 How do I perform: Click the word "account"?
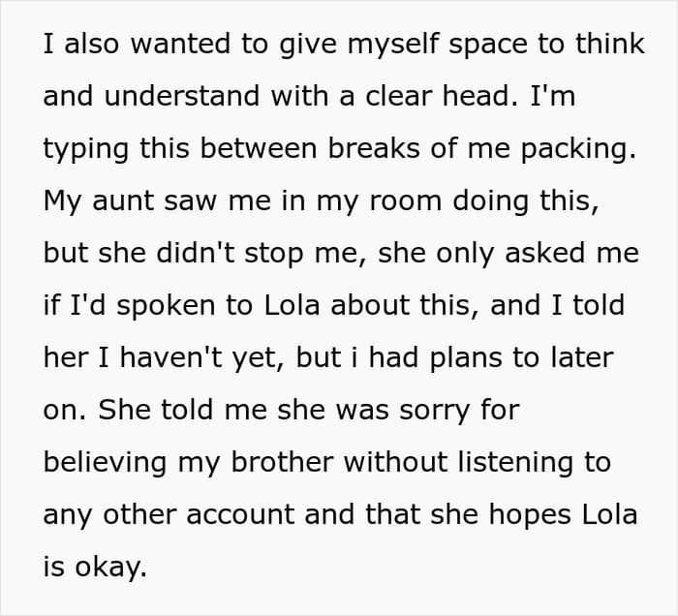pos(240,514)
